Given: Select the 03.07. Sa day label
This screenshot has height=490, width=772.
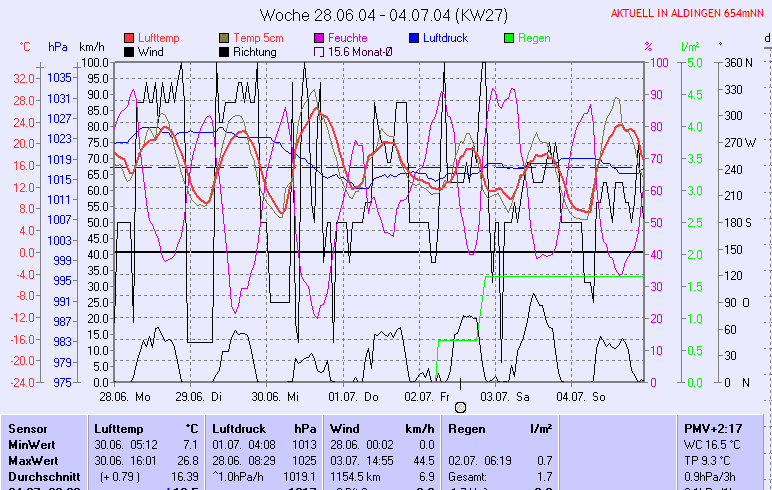Looking at the screenshot, I should coord(506,396).
